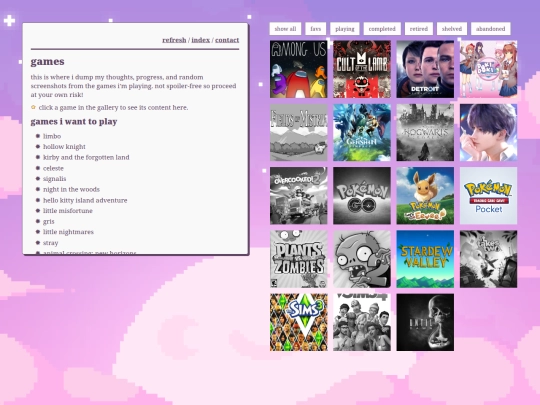
Task: Click the star icon before gallery hint
Action: click(33, 107)
